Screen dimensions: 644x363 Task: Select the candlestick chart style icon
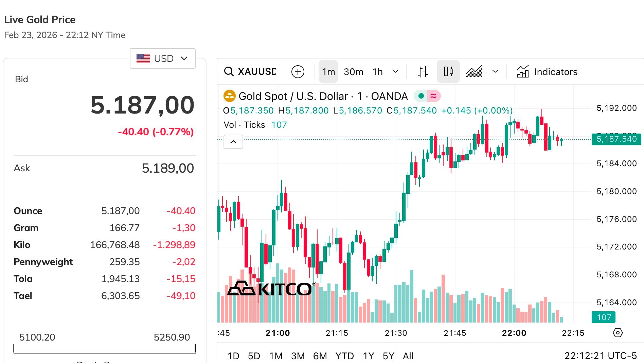point(448,72)
